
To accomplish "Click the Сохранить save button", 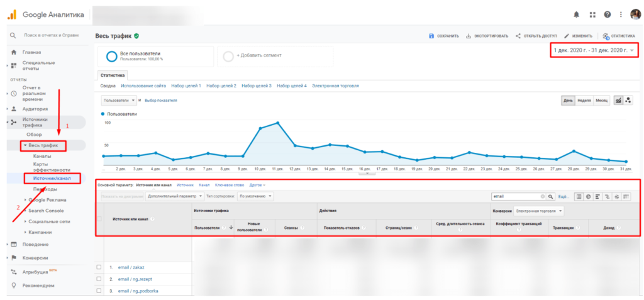I will 443,36.
